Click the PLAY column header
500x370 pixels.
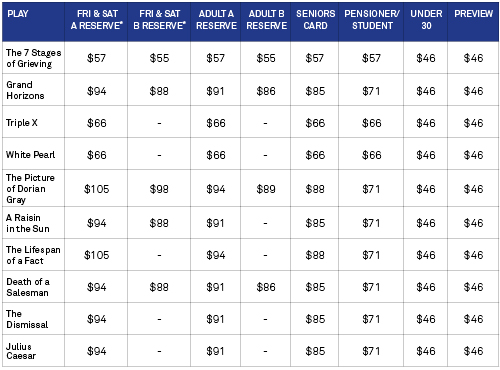(18, 14)
